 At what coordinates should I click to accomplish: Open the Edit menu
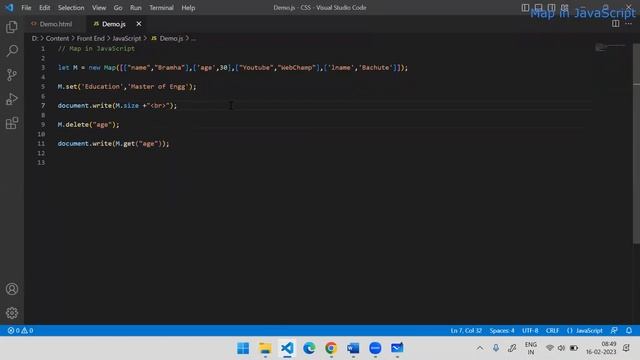tap(44, 8)
